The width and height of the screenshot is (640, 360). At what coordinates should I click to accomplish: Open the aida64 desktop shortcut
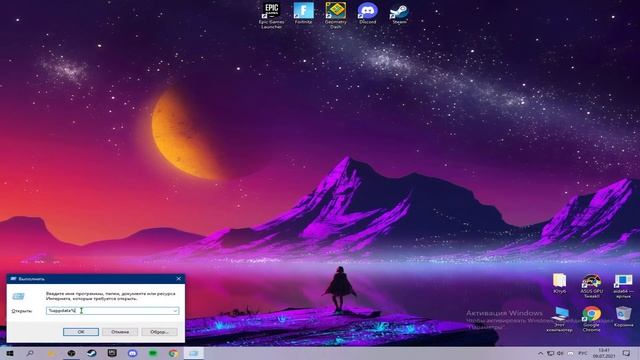[623, 286]
